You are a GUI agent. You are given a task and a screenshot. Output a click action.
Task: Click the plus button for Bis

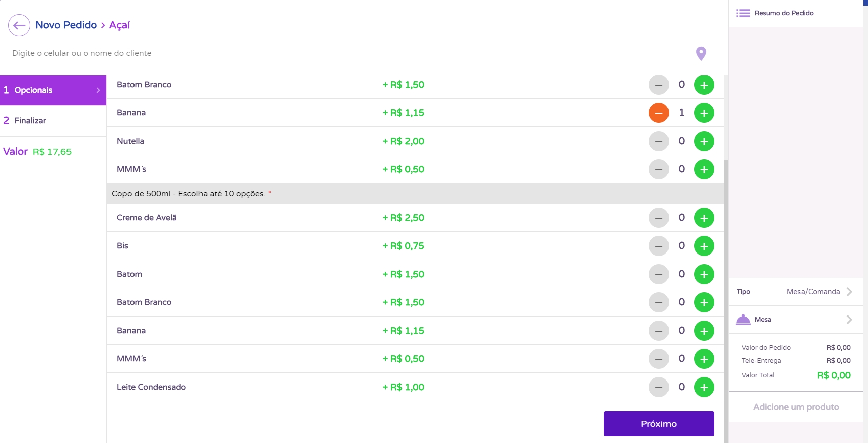704,246
